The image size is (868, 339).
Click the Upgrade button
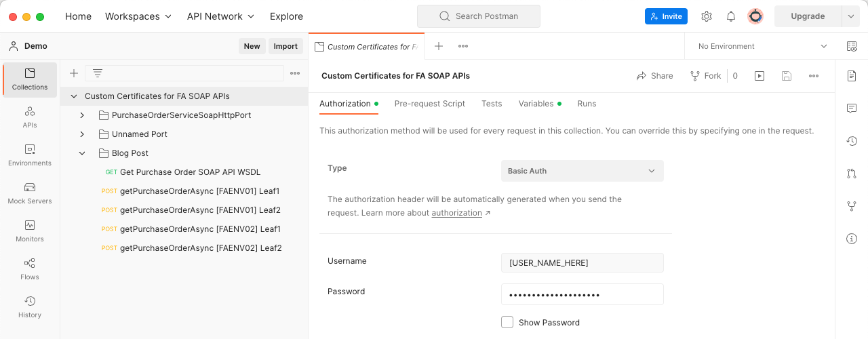[x=808, y=16]
